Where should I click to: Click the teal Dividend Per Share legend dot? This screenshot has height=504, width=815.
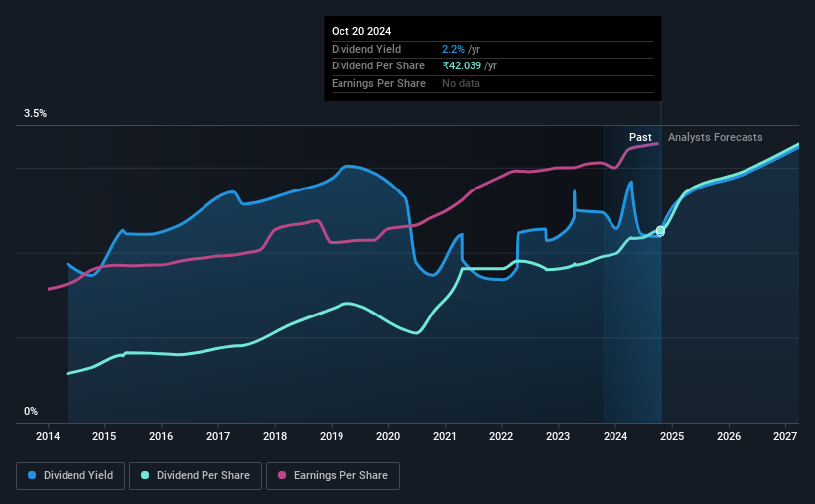click(145, 475)
